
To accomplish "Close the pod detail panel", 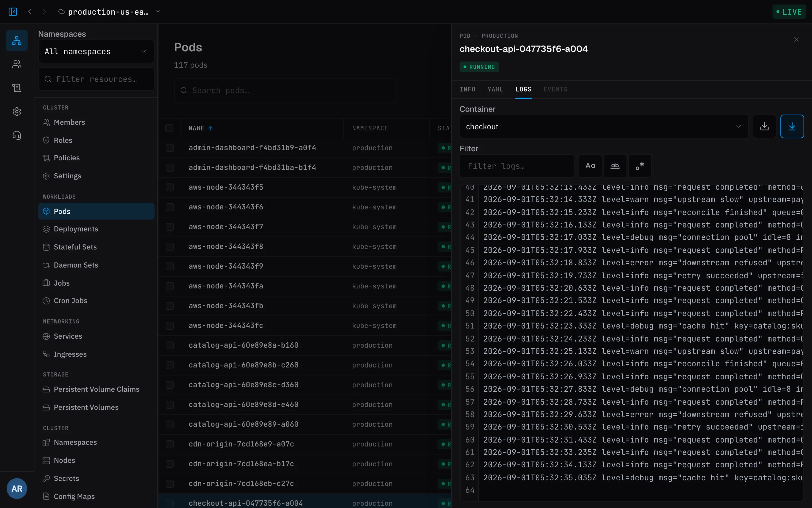I will click(x=796, y=40).
